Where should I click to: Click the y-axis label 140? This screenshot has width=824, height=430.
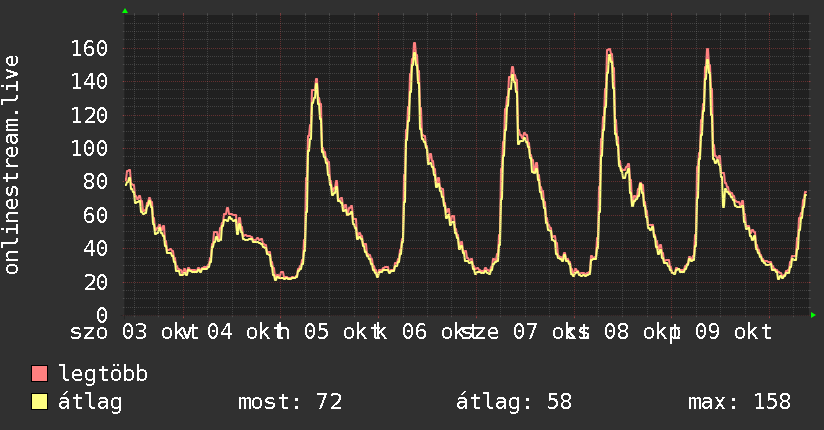[x=89, y=81]
